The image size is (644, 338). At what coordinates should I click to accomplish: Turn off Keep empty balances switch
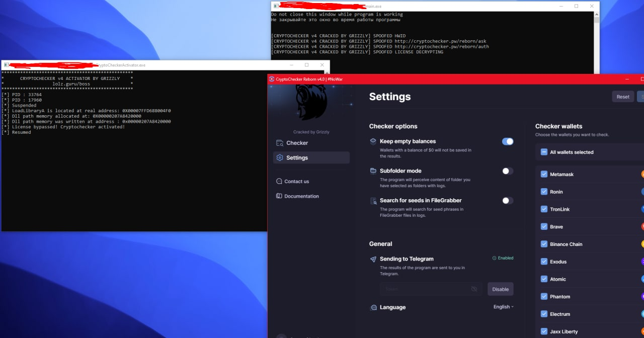[x=508, y=142]
